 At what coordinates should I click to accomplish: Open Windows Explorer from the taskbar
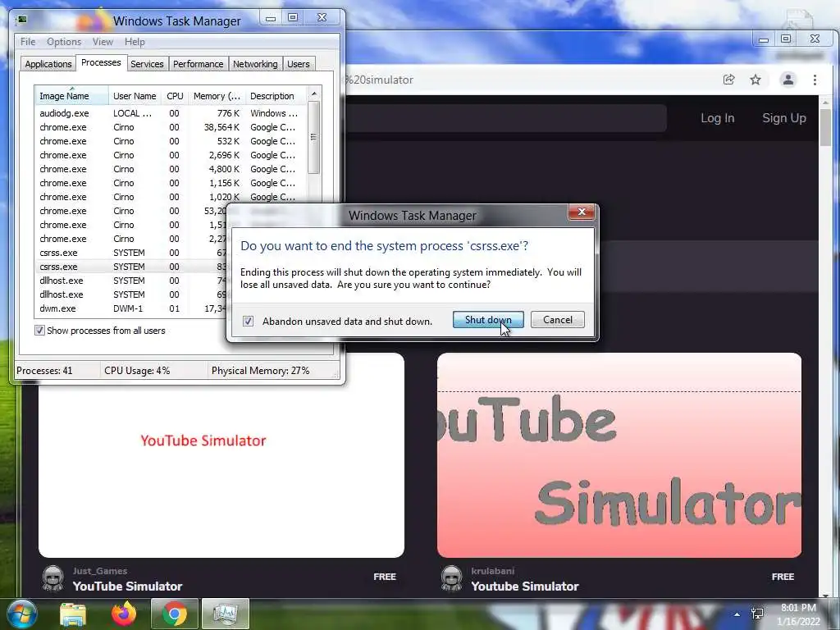point(73,614)
